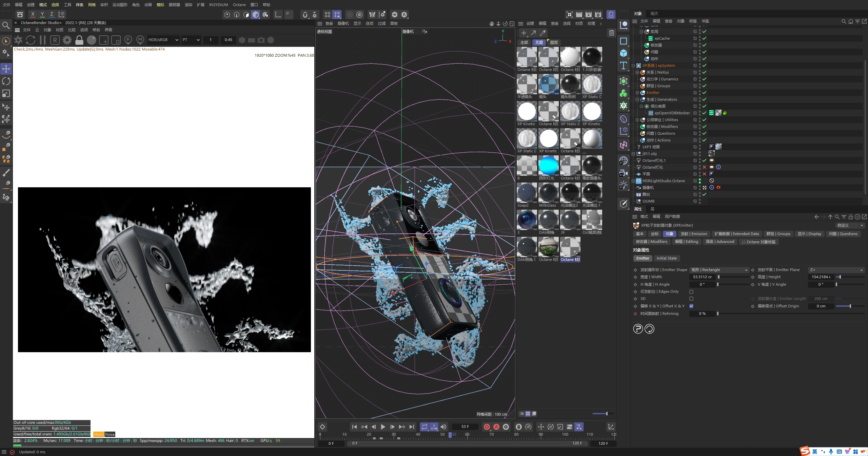Viewport: 868px width, 456px height.
Task: Click the butterfly symmetry icon
Action: [372, 15]
